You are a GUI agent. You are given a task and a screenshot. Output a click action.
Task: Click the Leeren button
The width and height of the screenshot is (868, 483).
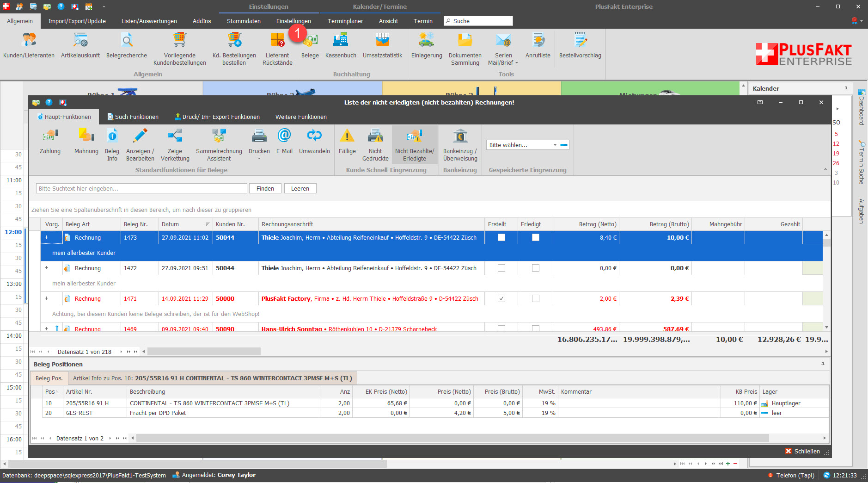tap(300, 188)
